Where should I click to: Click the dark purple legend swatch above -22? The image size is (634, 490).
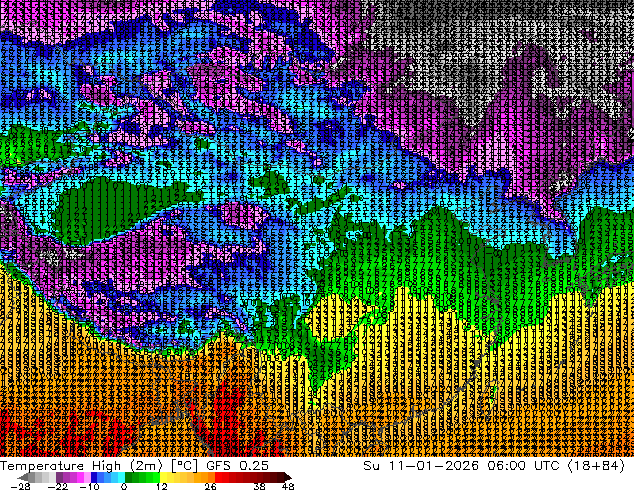pos(59,477)
